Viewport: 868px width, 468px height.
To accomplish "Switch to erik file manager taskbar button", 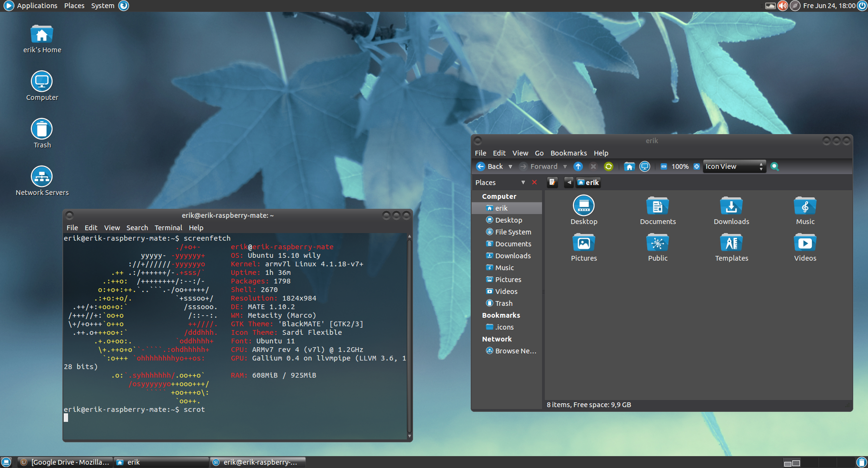I will [x=161, y=462].
